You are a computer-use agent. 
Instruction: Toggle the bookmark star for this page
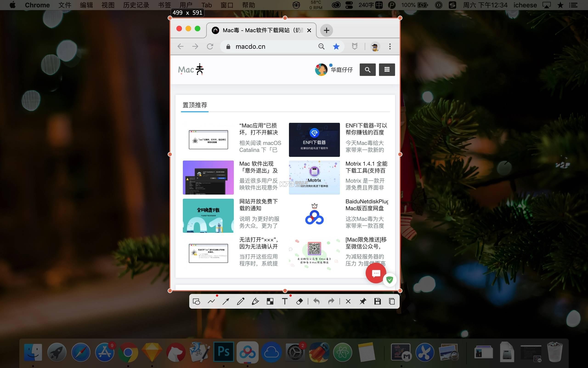(336, 46)
